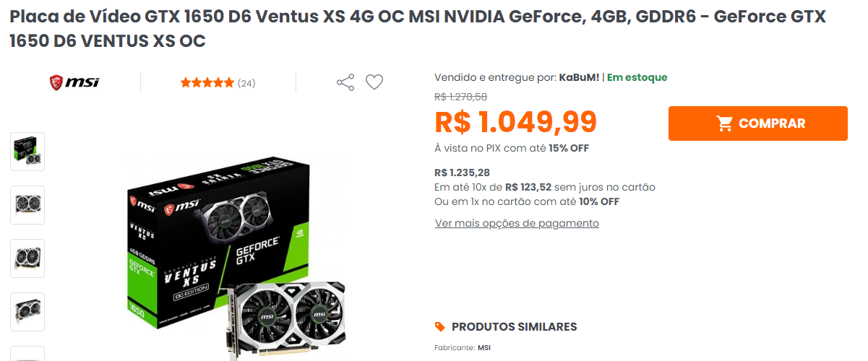The width and height of the screenshot is (868, 361).
Task: Select the partially visible bottom thumbnail
Action: click(27, 354)
